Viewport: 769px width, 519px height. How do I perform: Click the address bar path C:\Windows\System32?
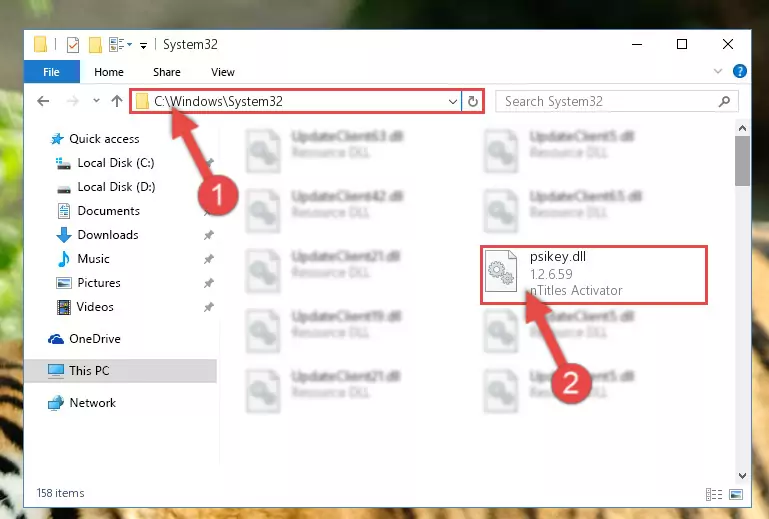(218, 102)
